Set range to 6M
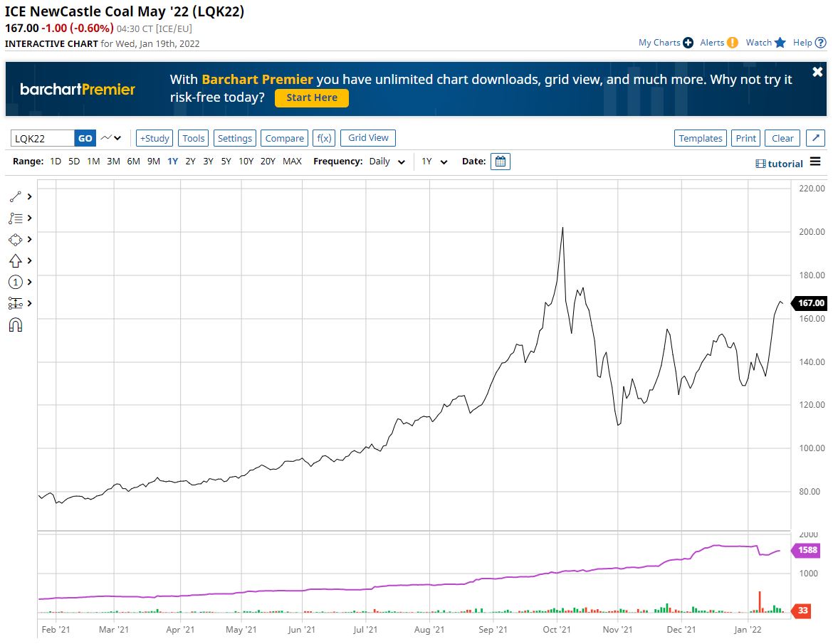The image size is (838, 644). point(134,162)
